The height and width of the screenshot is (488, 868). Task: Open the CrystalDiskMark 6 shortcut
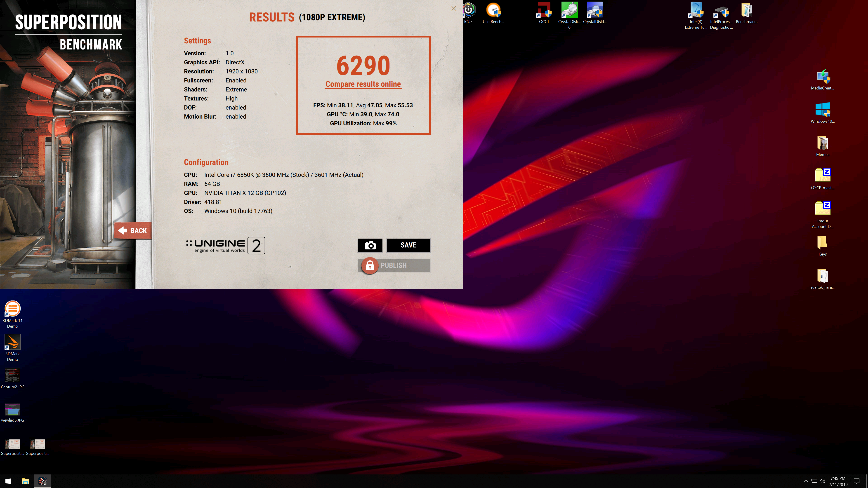pos(569,15)
